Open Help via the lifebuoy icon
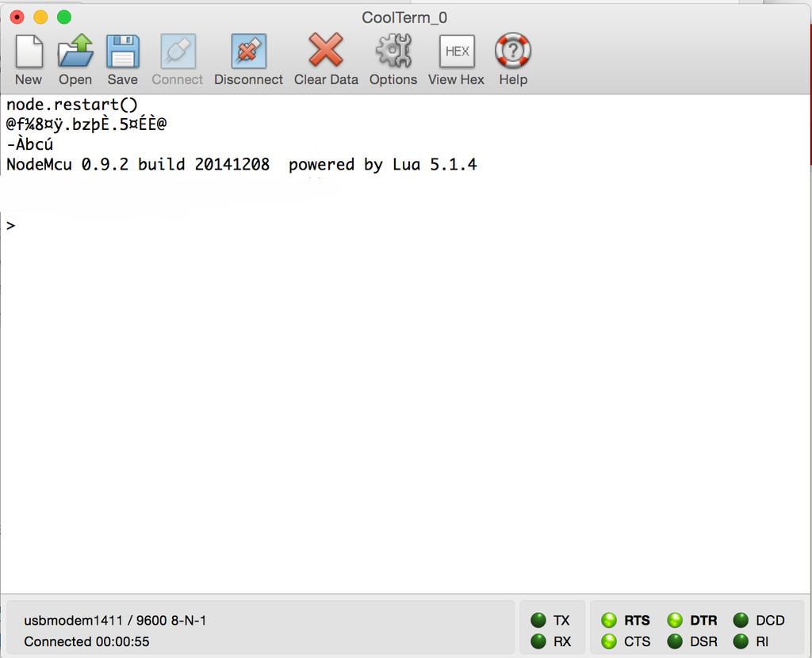The width and height of the screenshot is (812, 658). click(x=513, y=51)
